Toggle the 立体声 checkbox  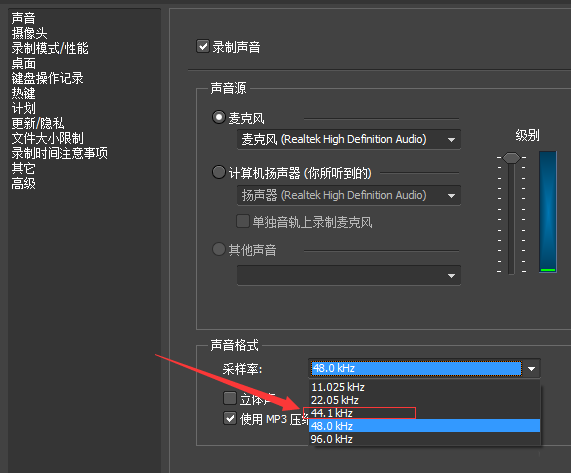click(230, 398)
